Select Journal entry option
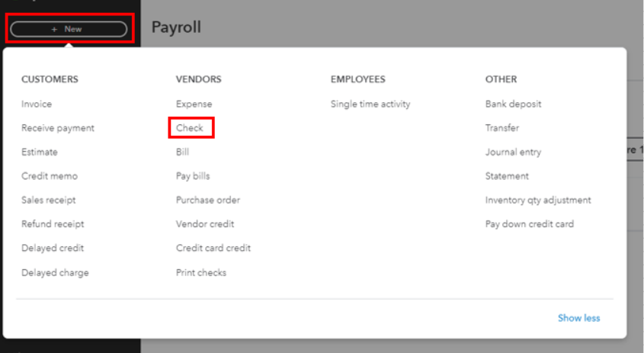Image resolution: width=644 pixels, height=353 pixels. click(513, 152)
